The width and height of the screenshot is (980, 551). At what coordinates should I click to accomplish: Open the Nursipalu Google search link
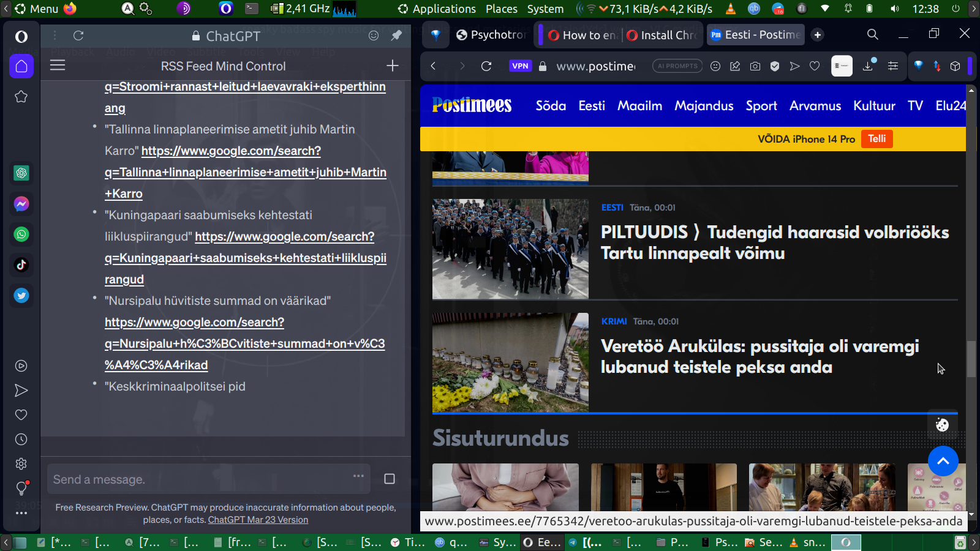[244, 343]
